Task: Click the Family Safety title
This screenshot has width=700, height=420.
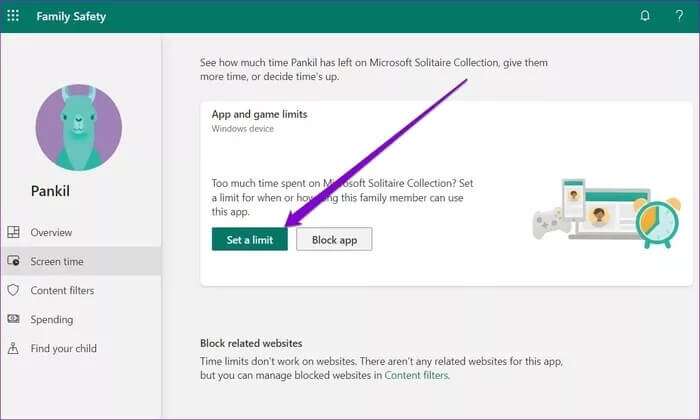Action: coord(71,17)
